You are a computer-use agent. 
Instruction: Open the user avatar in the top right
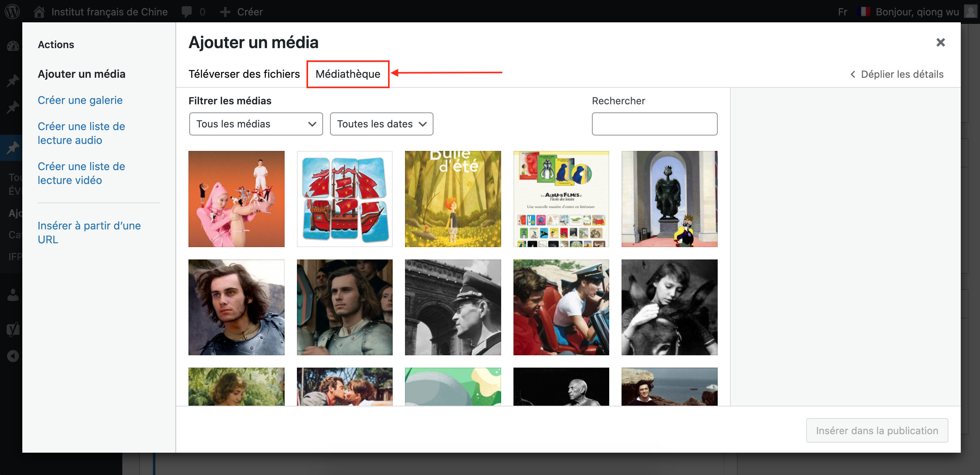pos(970,12)
